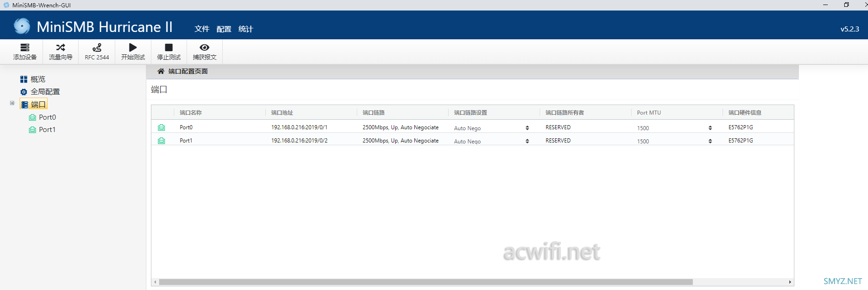Click the Port0 row port icon
Viewport: 868px width, 290px height.
[x=161, y=127]
